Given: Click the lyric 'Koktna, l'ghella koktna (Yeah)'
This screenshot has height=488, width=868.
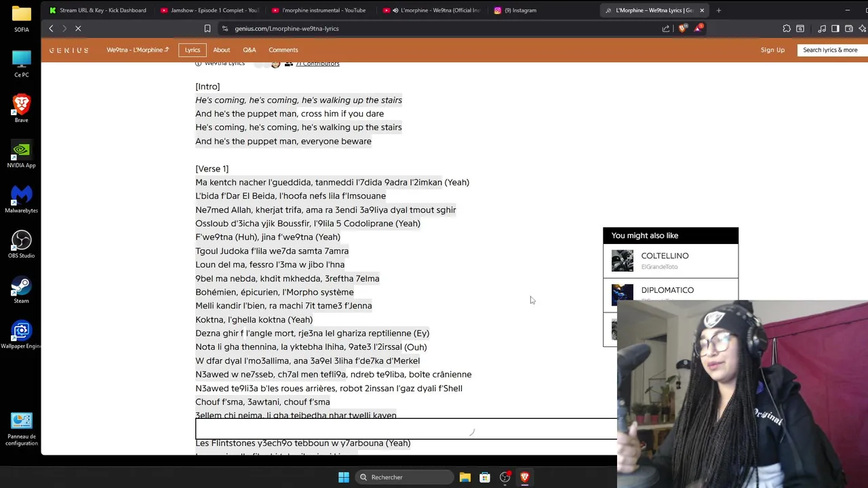Looking at the screenshot, I should [x=254, y=319].
